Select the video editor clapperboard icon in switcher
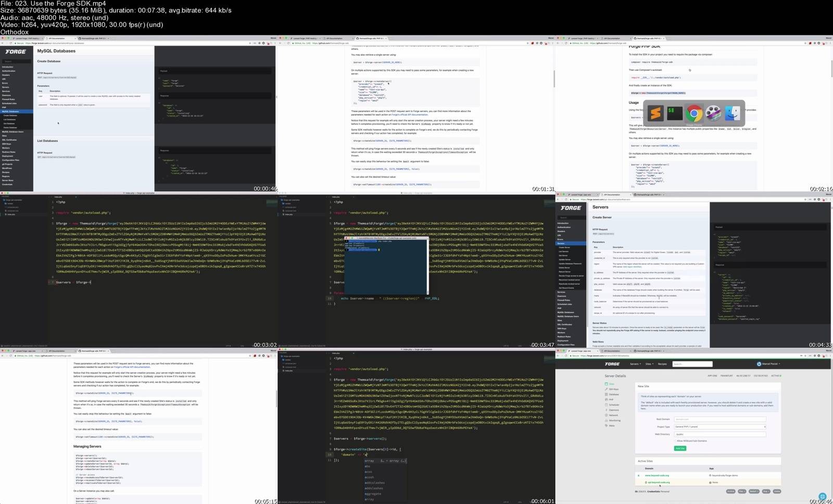Viewport: 833px width, 504px height. pos(713,113)
